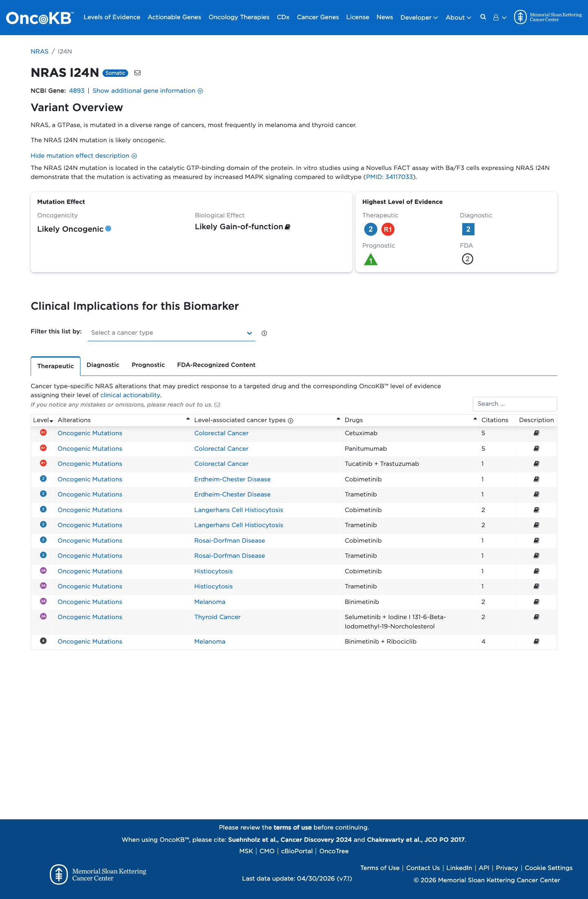
Task: Open the Erdheim-Chester Disease link in Cobimetinib row
Action: pos(232,479)
